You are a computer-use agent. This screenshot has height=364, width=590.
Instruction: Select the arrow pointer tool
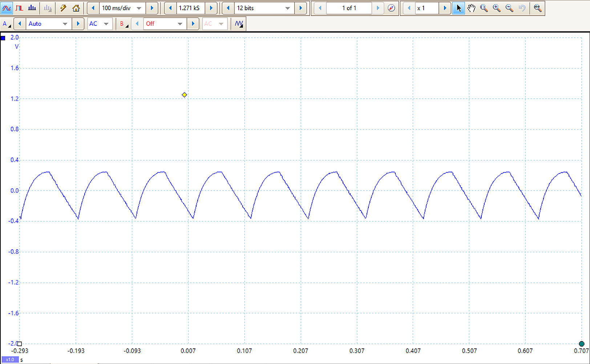click(x=458, y=8)
